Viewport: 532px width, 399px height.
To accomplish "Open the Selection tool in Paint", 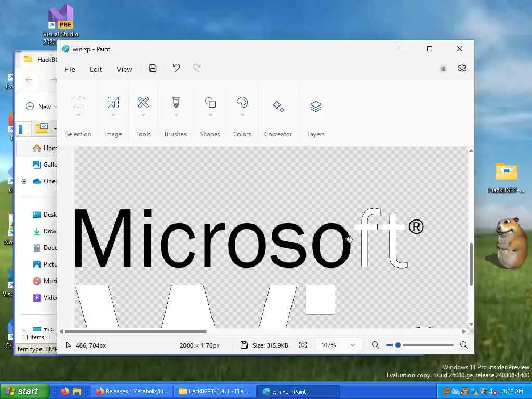I will click(78, 102).
